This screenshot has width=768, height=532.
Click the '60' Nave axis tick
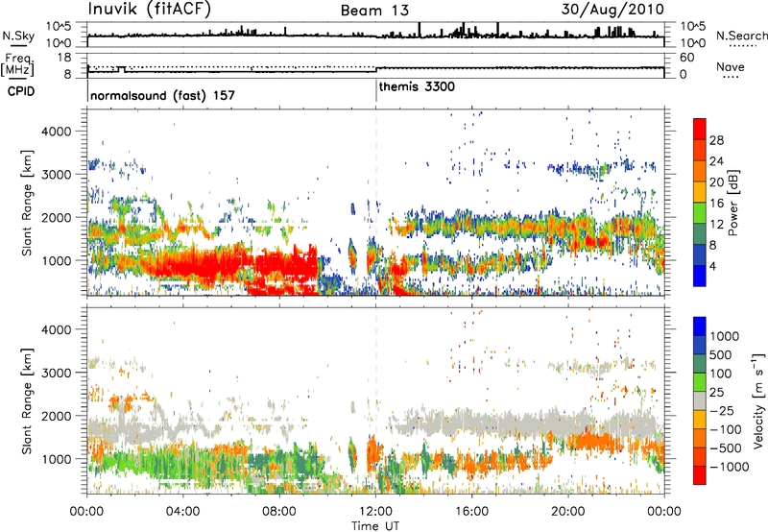tap(686, 58)
